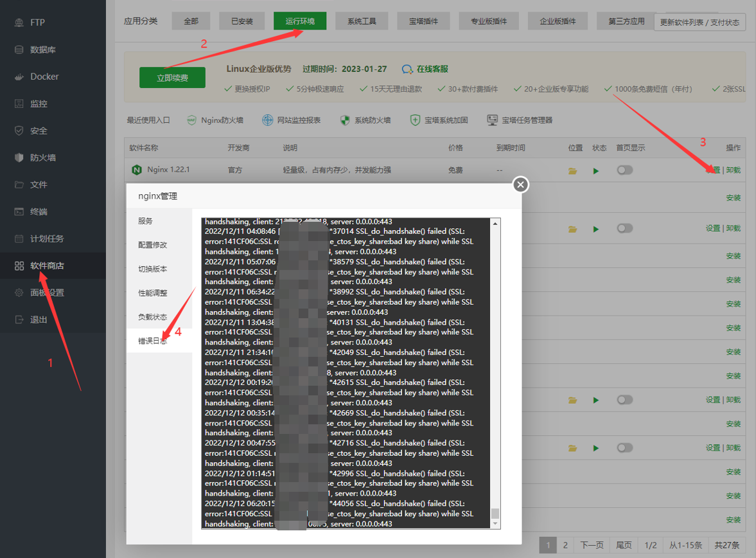Click the error log scrollbar thumb
756x558 pixels.
495,513
